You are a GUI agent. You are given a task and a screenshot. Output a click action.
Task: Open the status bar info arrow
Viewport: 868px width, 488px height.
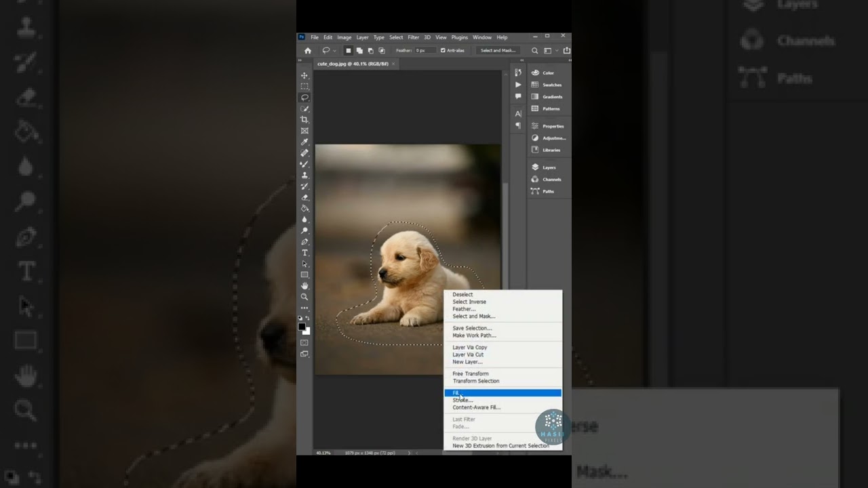click(x=409, y=452)
